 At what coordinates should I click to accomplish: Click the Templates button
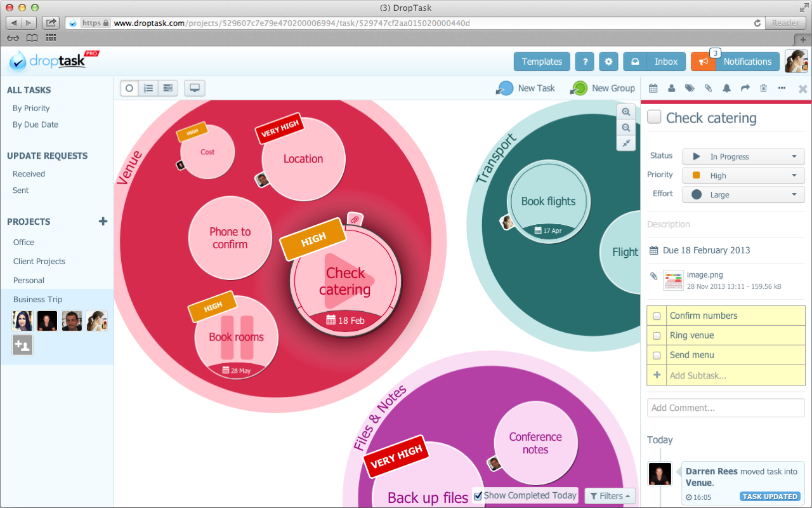pos(541,61)
